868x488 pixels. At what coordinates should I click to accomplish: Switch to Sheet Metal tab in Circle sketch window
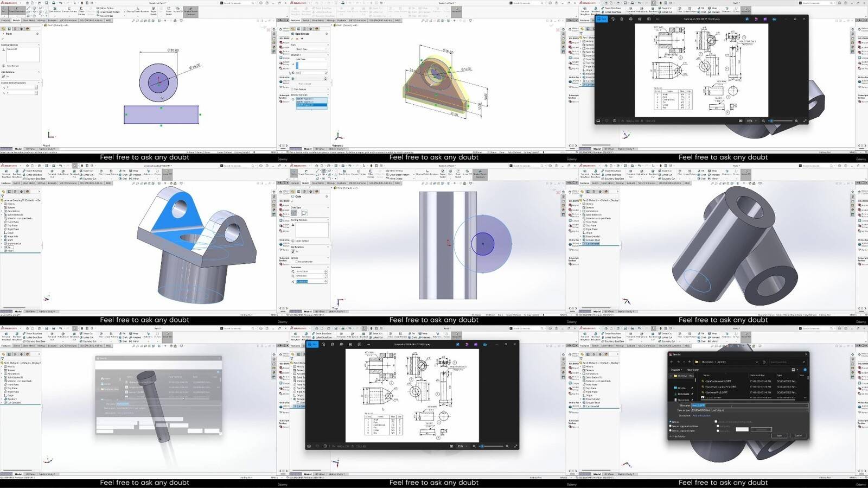(x=318, y=183)
